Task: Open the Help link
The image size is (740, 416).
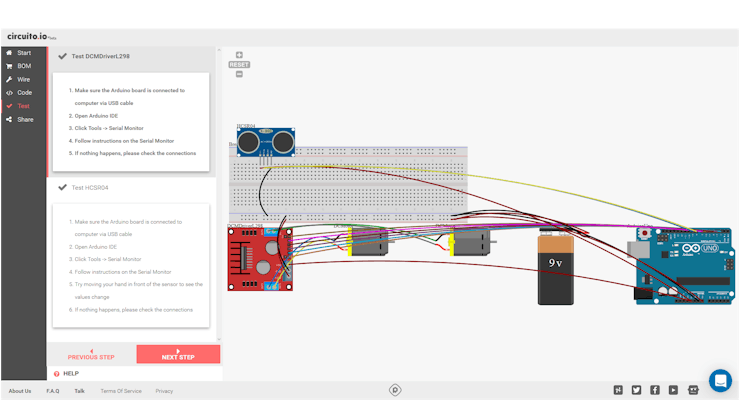Action: click(x=71, y=374)
